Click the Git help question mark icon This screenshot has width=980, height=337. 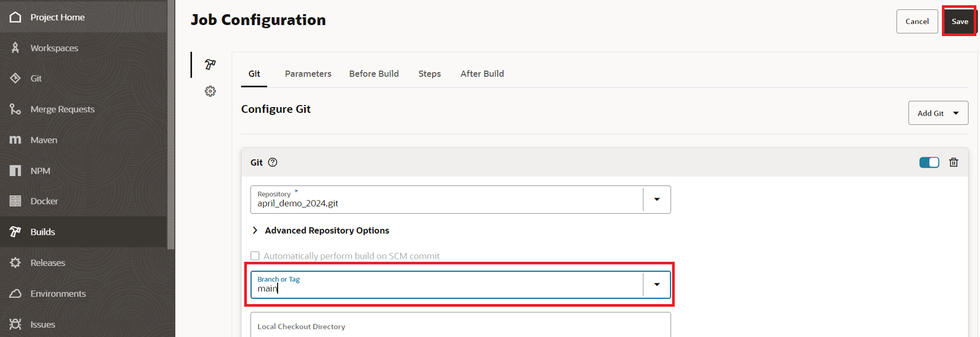[x=272, y=162]
